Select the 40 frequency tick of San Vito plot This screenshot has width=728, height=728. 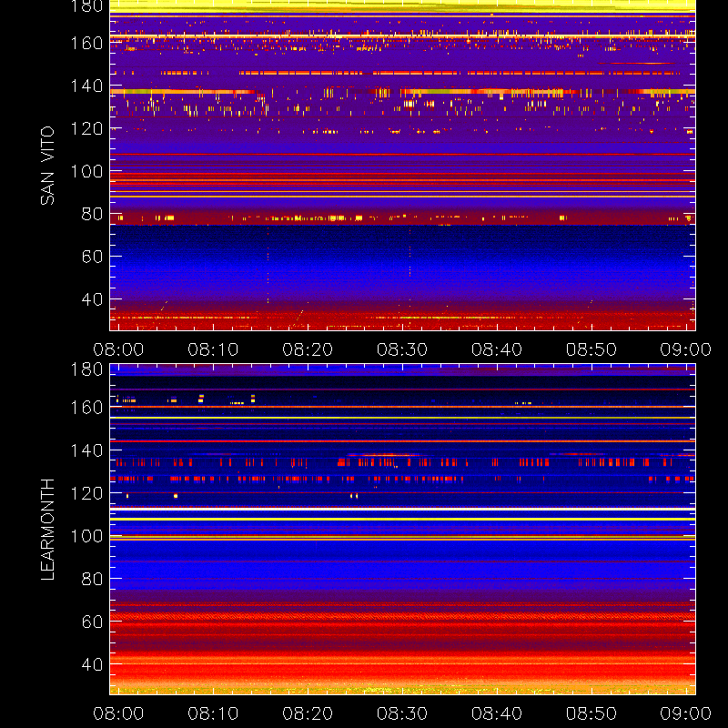[x=92, y=299]
